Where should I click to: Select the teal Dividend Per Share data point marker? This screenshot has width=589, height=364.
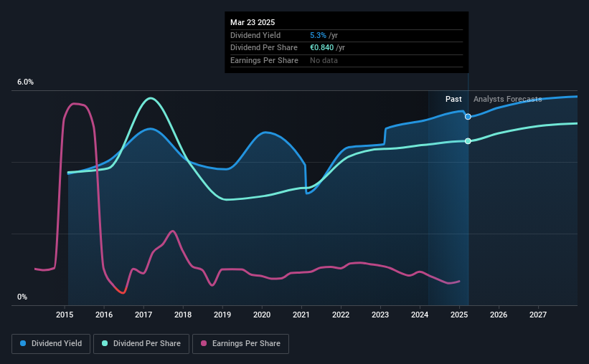[468, 141]
